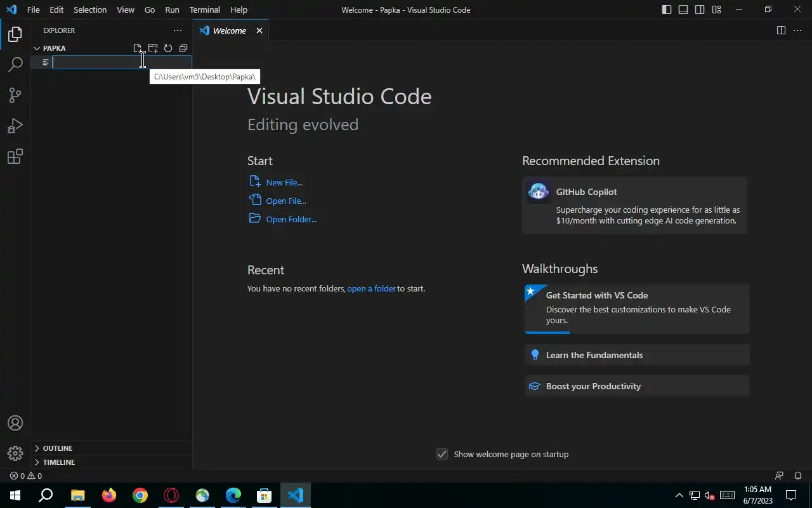Click the GitHub Copilot extension icon
Screen dimensions: 812x508
539,192
